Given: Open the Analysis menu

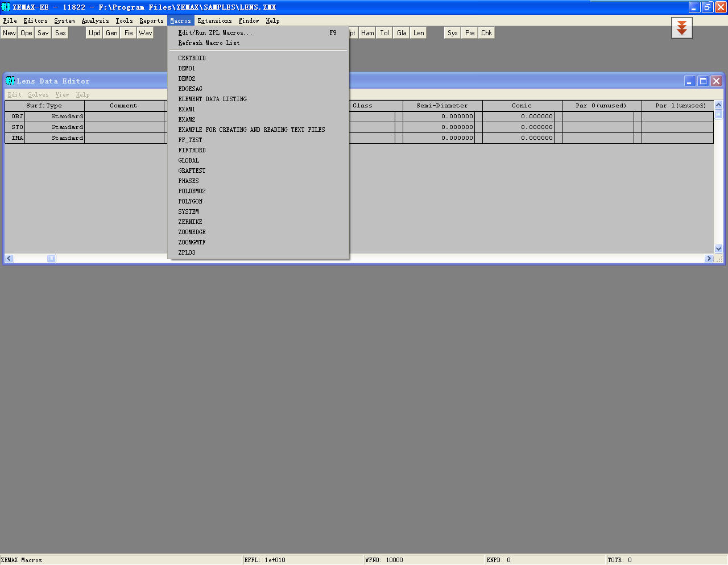Looking at the screenshot, I should (x=95, y=20).
